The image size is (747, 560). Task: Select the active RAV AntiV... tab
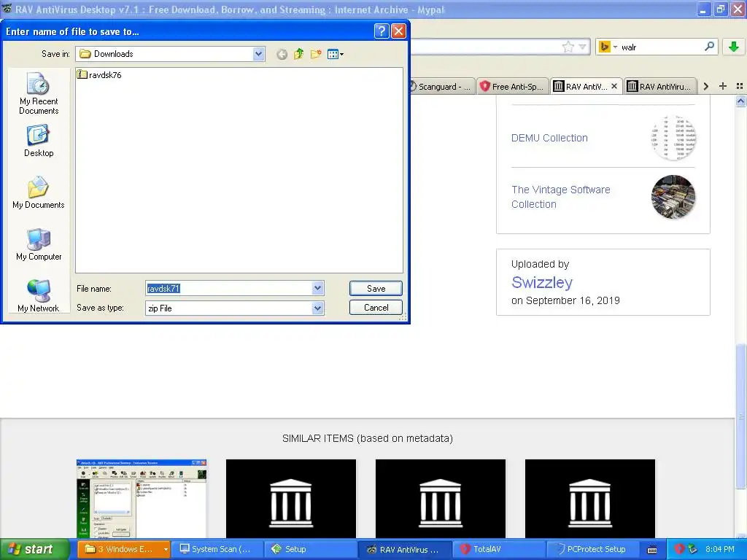point(580,87)
